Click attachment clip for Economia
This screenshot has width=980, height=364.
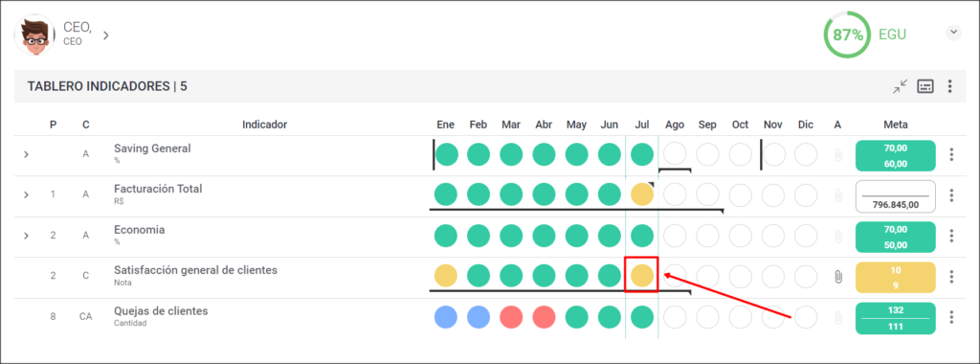[x=838, y=236]
